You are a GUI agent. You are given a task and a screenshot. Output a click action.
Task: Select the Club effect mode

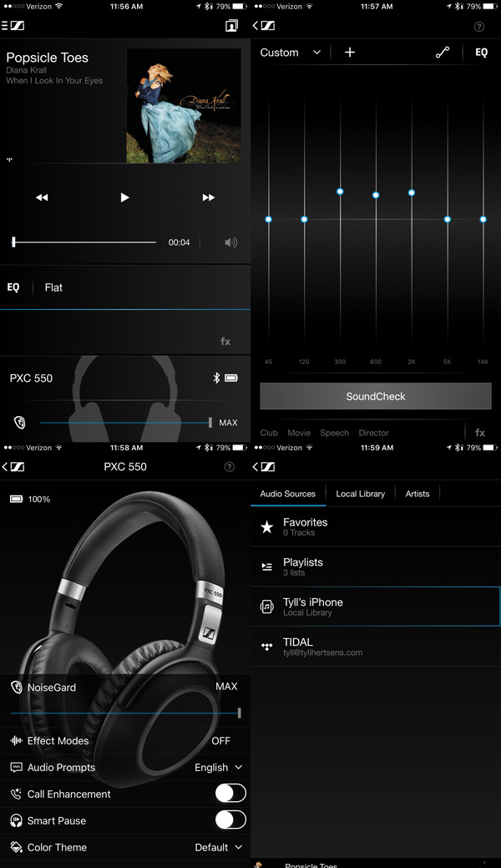(269, 433)
